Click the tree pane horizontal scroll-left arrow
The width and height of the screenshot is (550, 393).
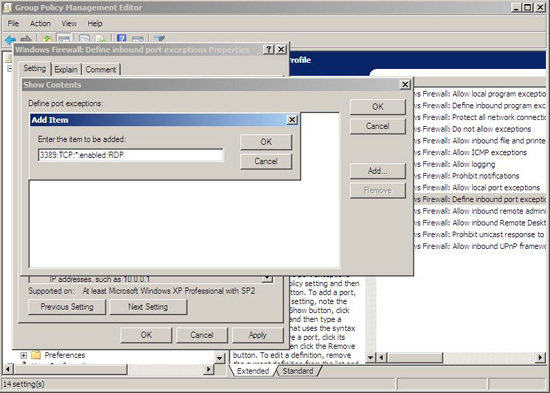pyautogui.click(x=8, y=369)
